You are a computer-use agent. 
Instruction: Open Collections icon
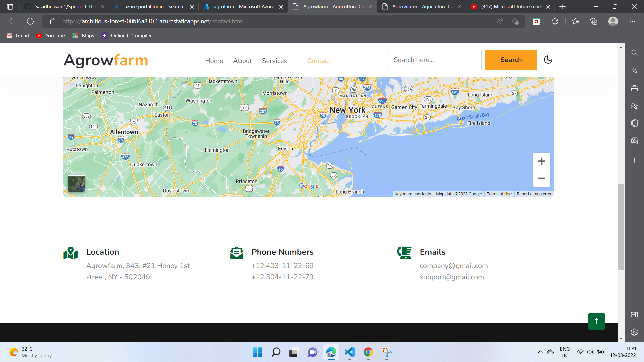pyautogui.click(x=594, y=21)
